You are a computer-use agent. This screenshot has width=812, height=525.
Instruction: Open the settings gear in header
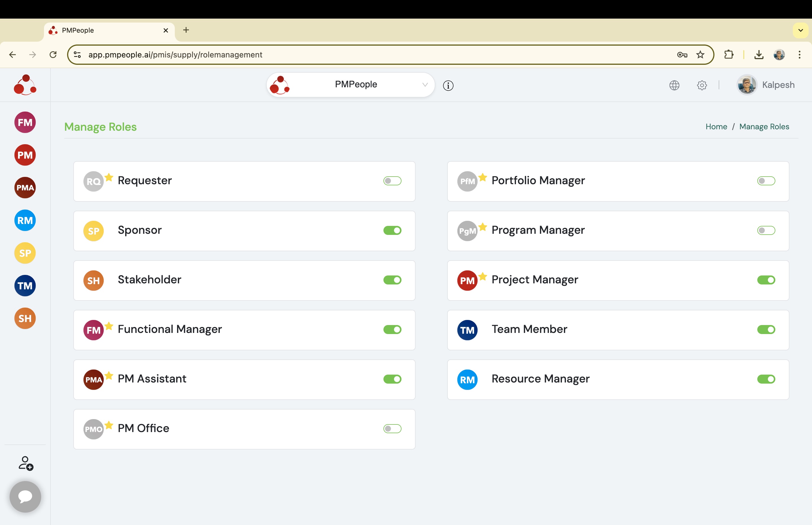coord(702,85)
